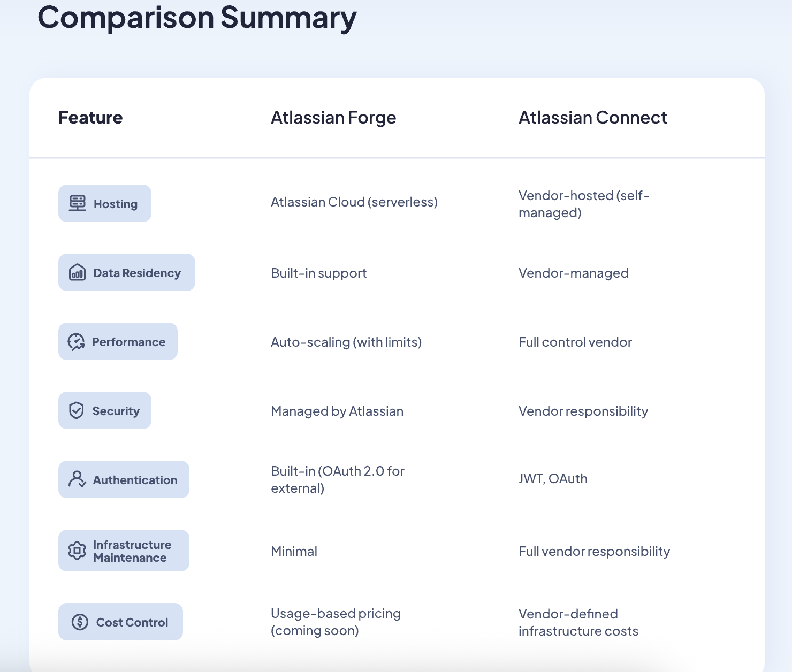Select the Hosting feature badge label
This screenshot has width=792, height=672.
coord(116,204)
